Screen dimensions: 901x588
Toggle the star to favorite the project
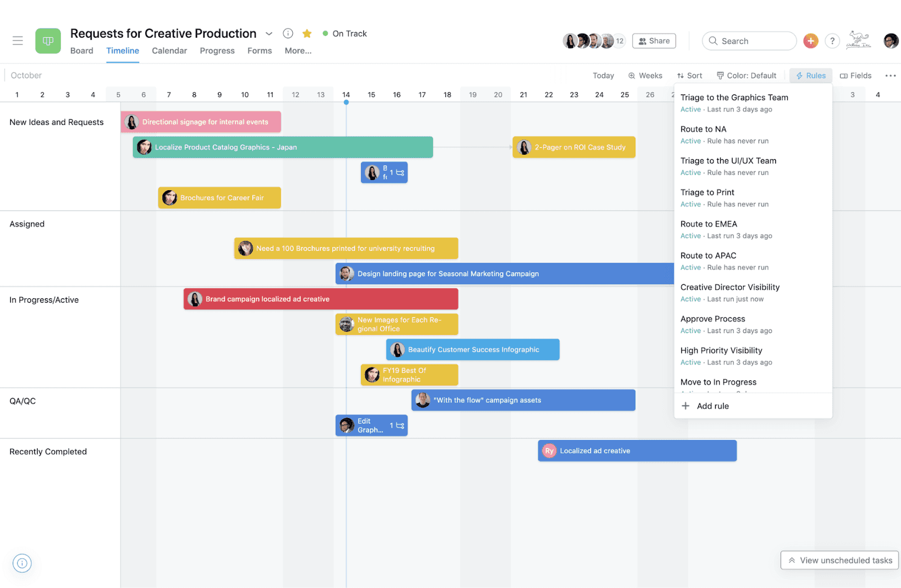click(307, 33)
